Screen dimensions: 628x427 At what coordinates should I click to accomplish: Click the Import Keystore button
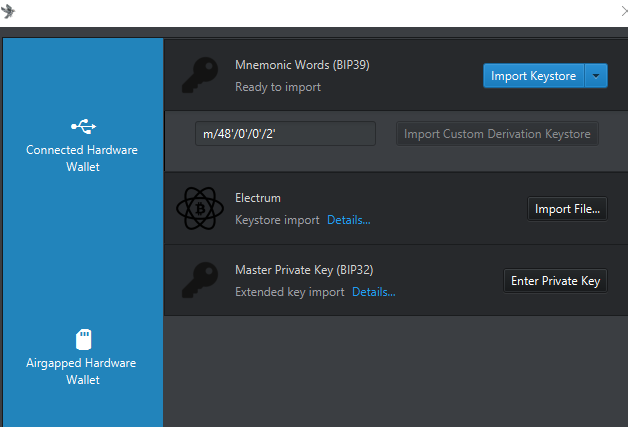533,76
